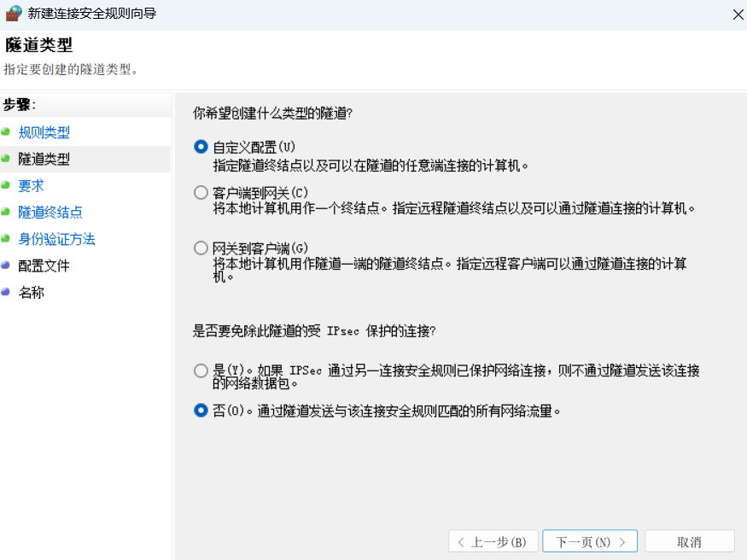Go to the 规则类型 step
The height and width of the screenshot is (560, 747).
[x=44, y=132]
